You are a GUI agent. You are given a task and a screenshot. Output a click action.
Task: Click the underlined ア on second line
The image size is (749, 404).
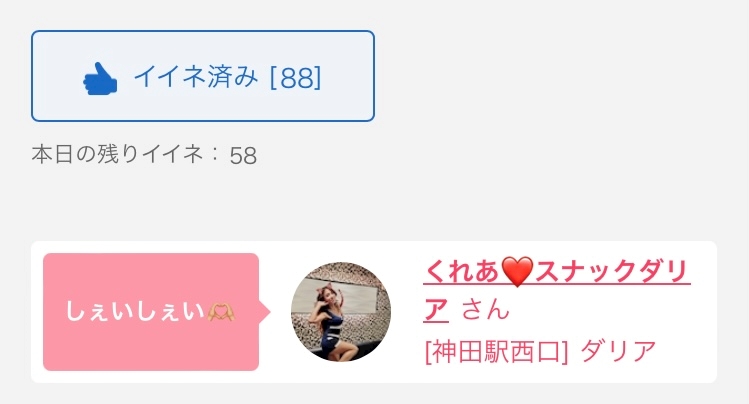pyautogui.click(x=436, y=309)
